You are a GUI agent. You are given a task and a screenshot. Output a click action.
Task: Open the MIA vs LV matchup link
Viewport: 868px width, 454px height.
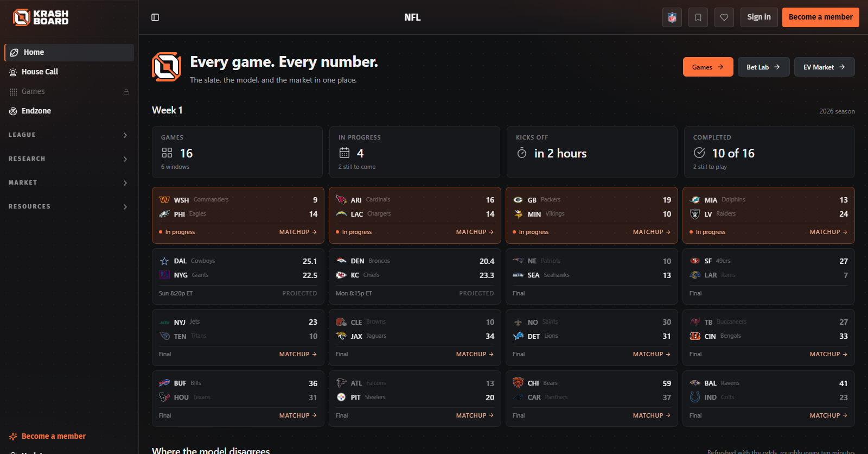[828, 232]
